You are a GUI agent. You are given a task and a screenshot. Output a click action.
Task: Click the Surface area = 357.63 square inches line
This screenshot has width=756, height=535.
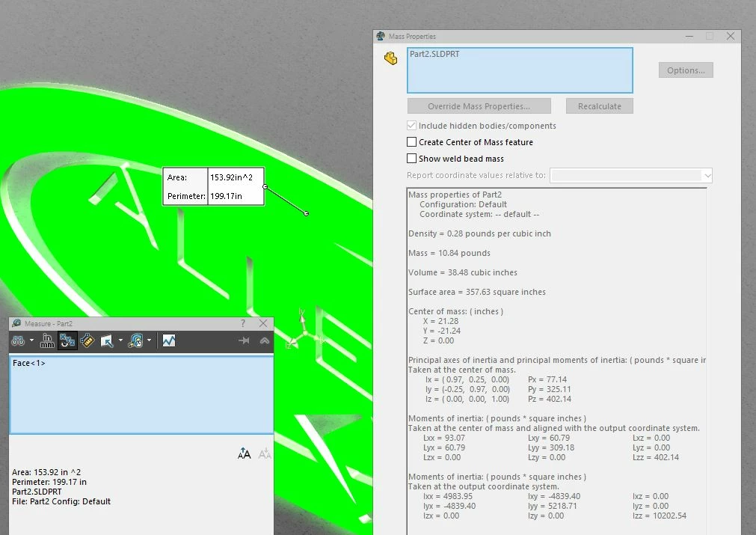point(477,292)
